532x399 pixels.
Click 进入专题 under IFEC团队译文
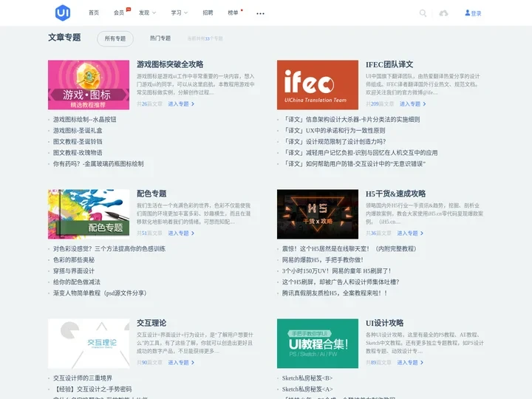click(410, 104)
